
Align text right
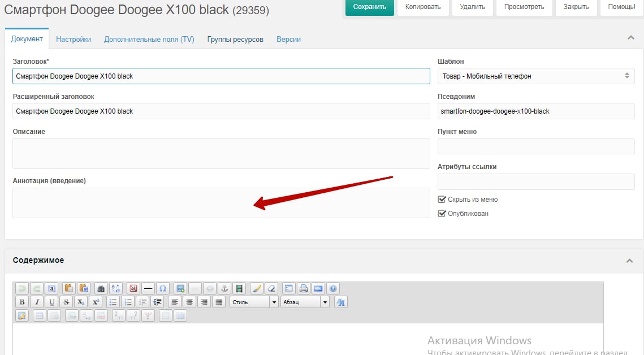[204, 302]
